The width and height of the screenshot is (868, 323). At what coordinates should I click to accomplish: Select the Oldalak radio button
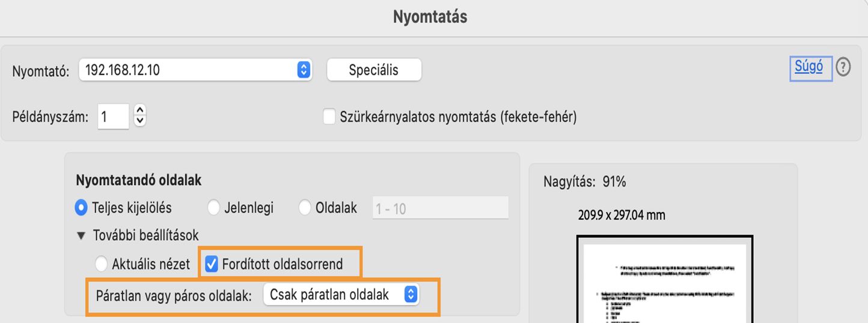point(305,208)
